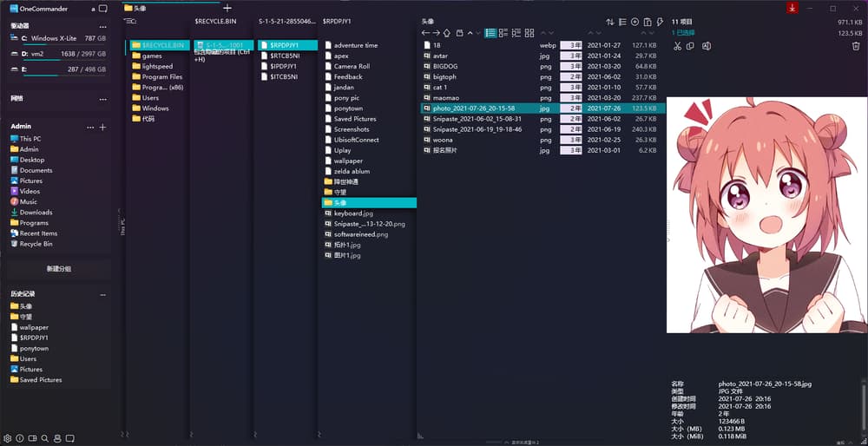The height and width of the screenshot is (446, 868).
Task: Click the new item plus-circle icon
Action: click(x=635, y=22)
